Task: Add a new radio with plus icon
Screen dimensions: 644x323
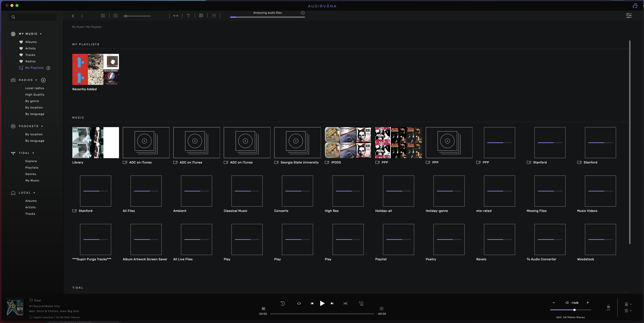Action: (x=43, y=80)
